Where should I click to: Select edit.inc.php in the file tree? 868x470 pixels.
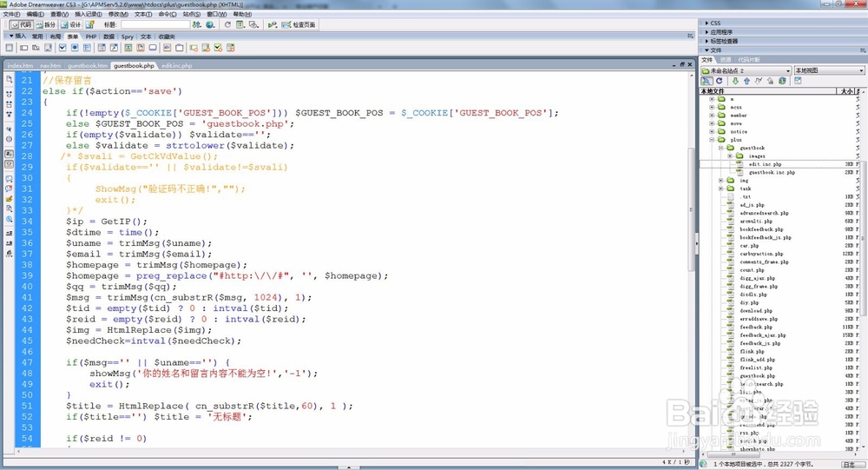click(x=765, y=164)
